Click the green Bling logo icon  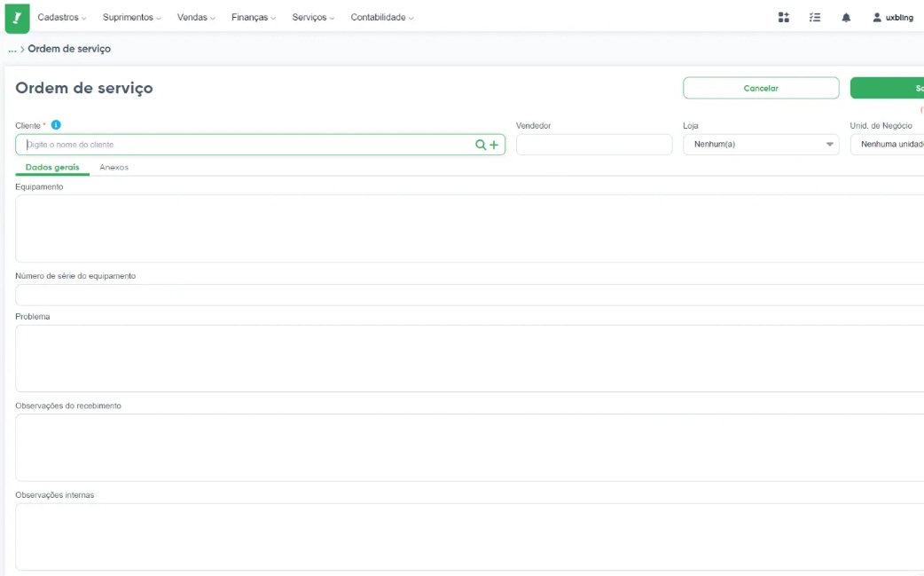click(x=17, y=18)
